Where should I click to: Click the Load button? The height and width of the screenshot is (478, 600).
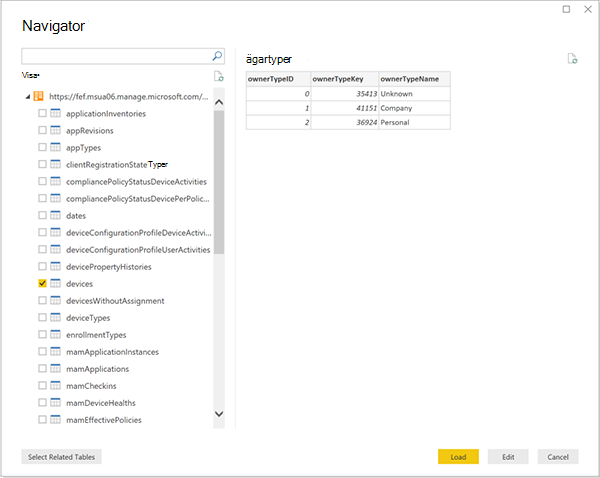click(x=458, y=457)
